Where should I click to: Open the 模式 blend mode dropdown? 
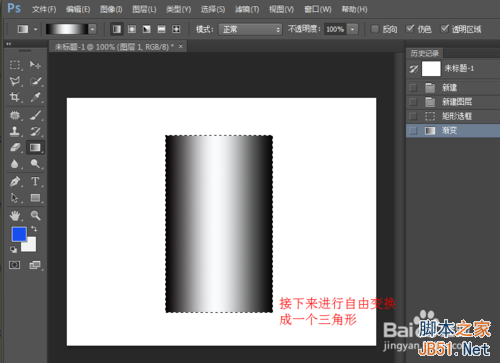[250, 29]
